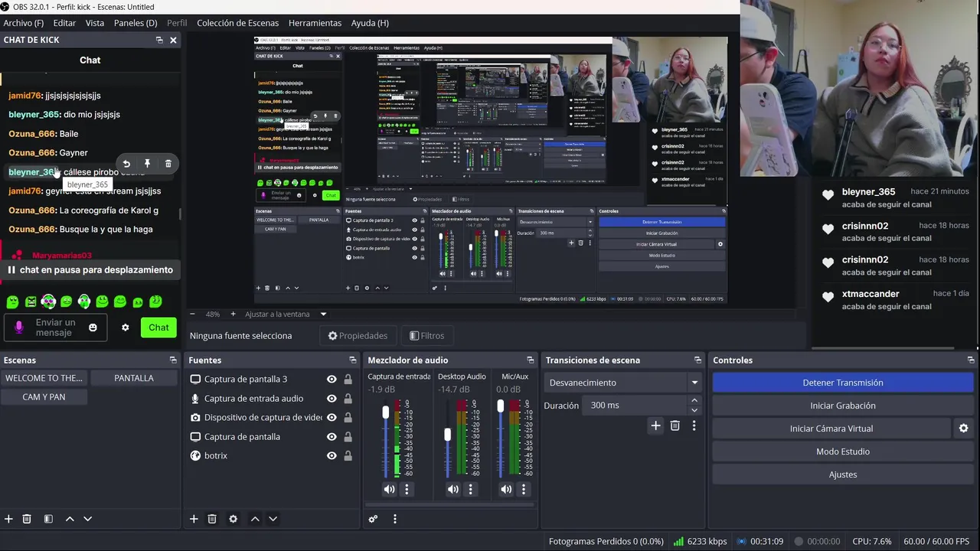Open the Desvanecimiento transition dropdown
The width and height of the screenshot is (980, 551).
(624, 383)
